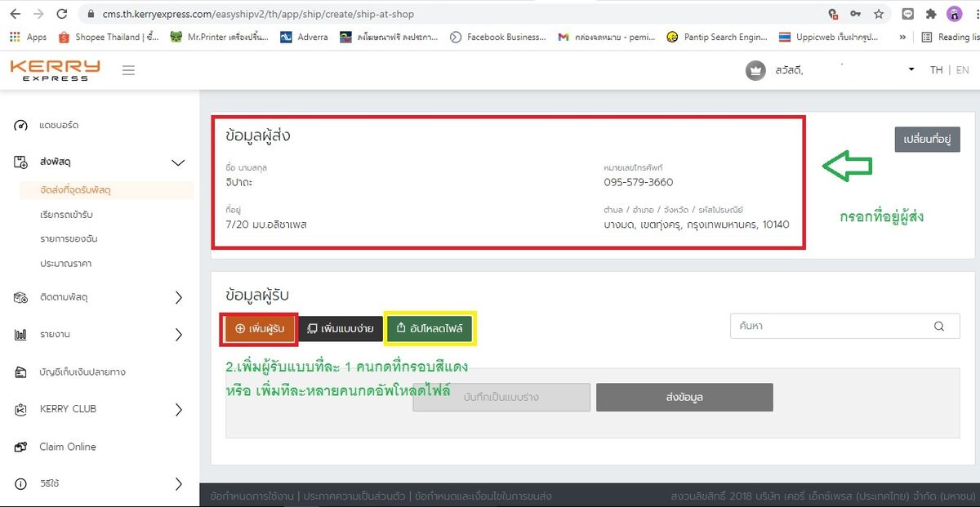Collapse the ส่งพัสดุ menu chevron
Screen dimensions: 980x507
pos(178,162)
